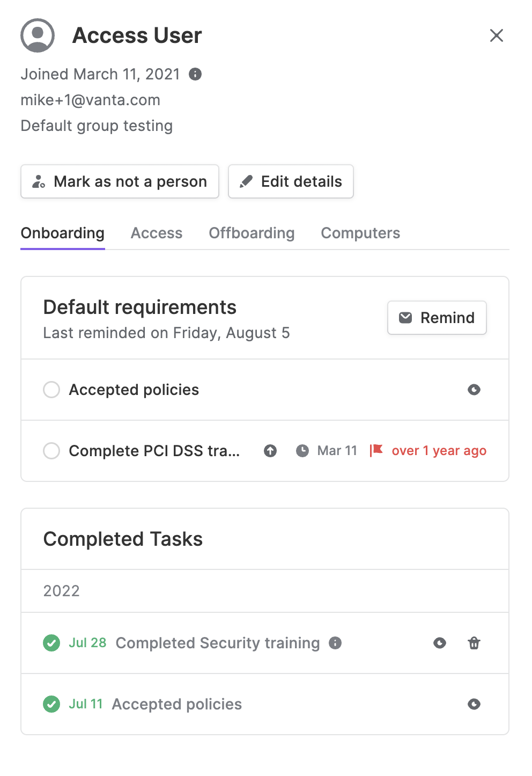Click status icon on Accepted policies requirement
This screenshot has width=532, height=776.
(x=474, y=390)
